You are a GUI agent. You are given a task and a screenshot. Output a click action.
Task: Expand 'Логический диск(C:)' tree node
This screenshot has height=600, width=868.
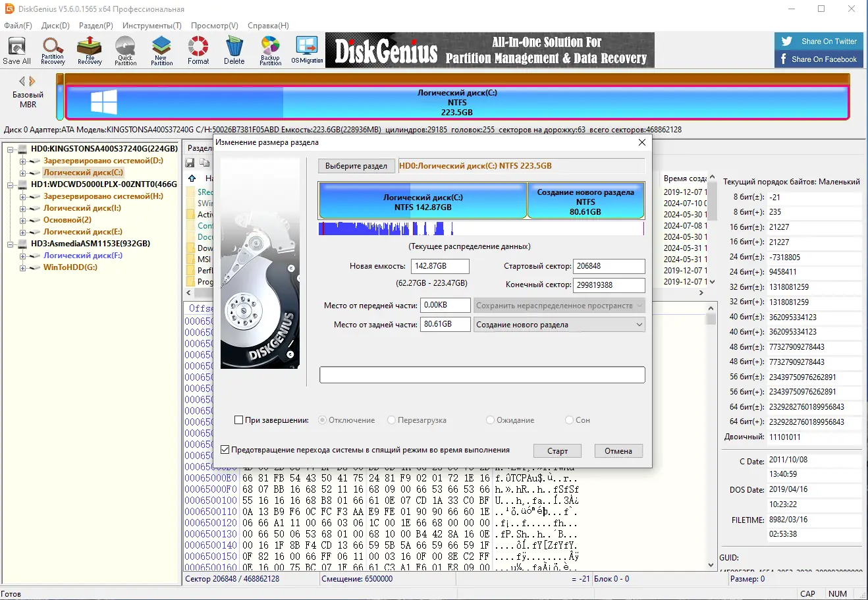[23, 173]
